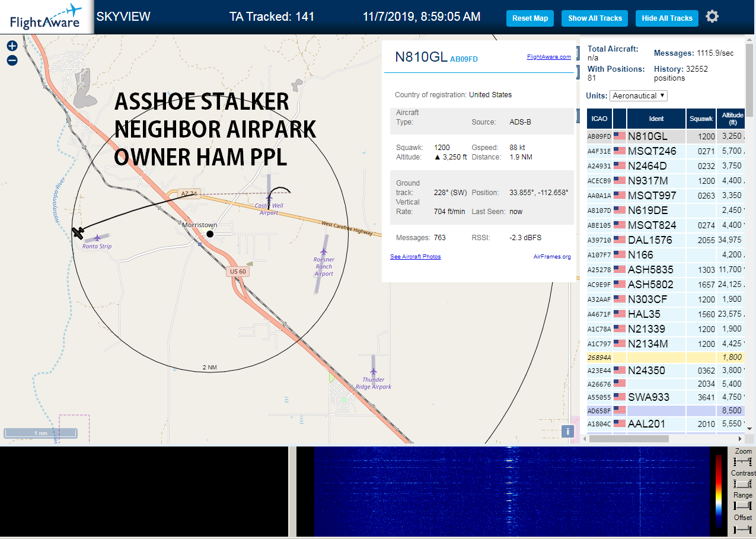
Task: Click the Morristown site marker dot
Action: pyautogui.click(x=210, y=234)
